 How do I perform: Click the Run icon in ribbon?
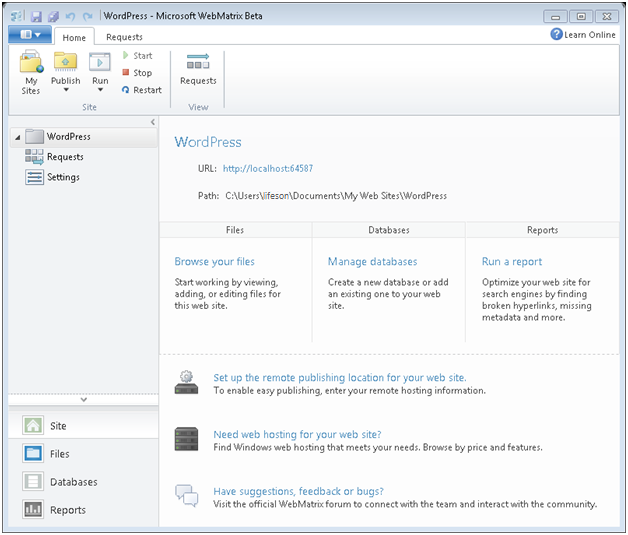coord(100,62)
